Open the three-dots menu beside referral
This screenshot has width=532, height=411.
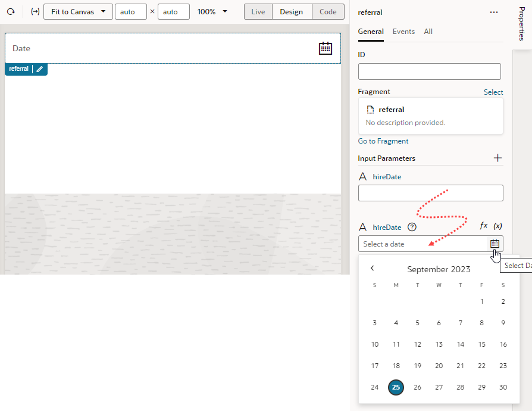point(494,13)
